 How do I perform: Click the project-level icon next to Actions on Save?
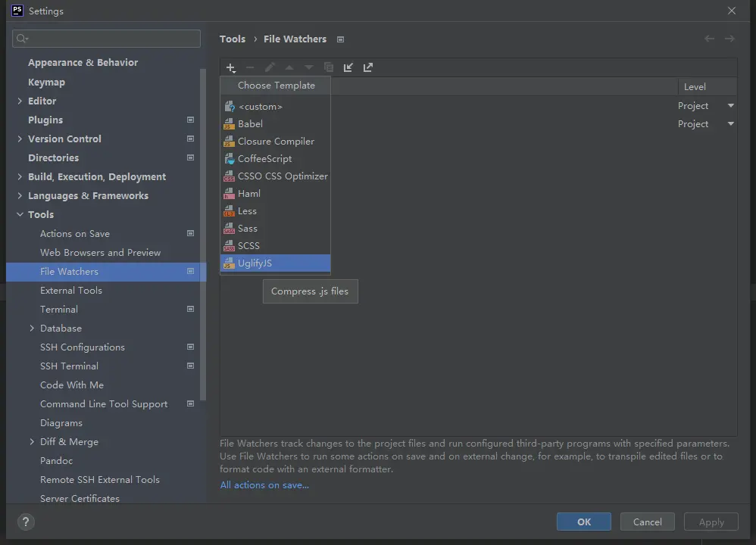(x=190, y=233)
